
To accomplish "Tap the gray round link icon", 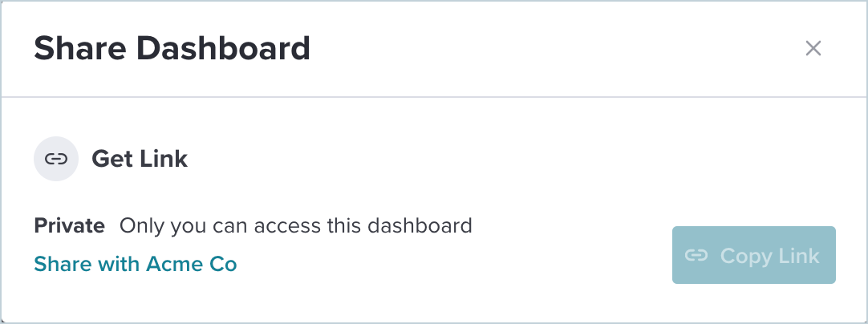I will tap(56, 159).
